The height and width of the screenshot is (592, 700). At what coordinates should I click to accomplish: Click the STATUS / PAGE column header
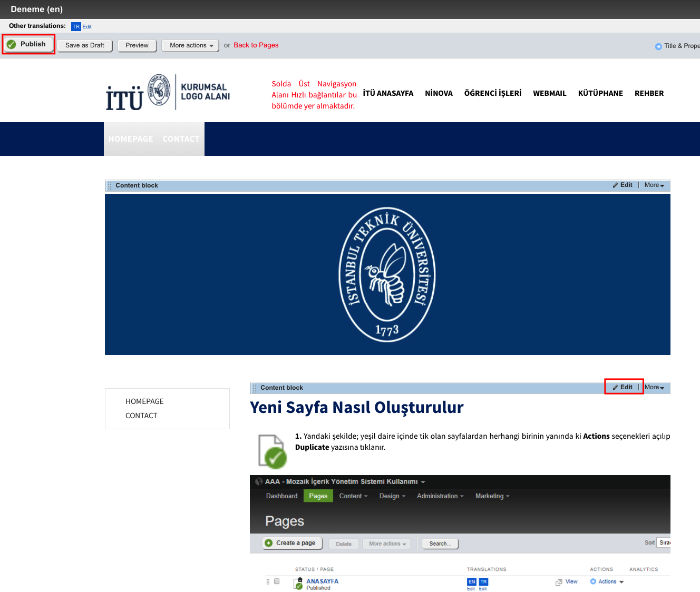[x=314, y=569]
